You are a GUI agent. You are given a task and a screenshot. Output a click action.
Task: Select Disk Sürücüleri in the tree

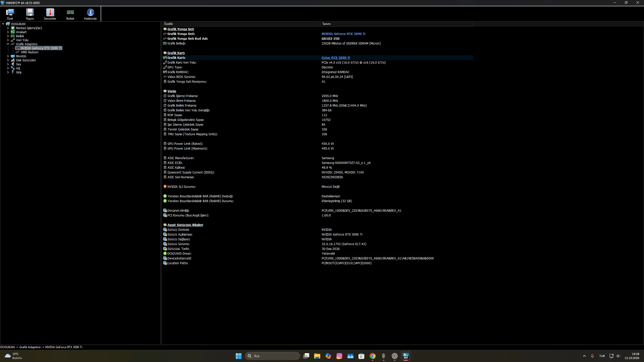(26, 60)
